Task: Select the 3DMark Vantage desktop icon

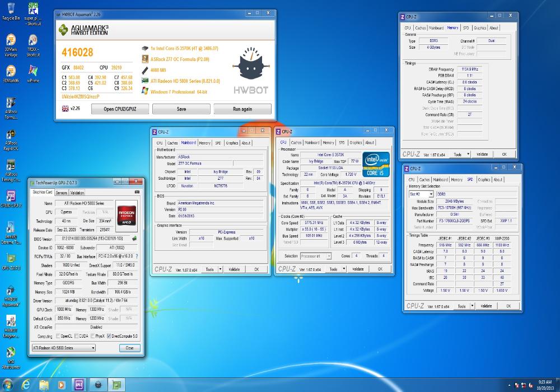Action: coord(11,45)
